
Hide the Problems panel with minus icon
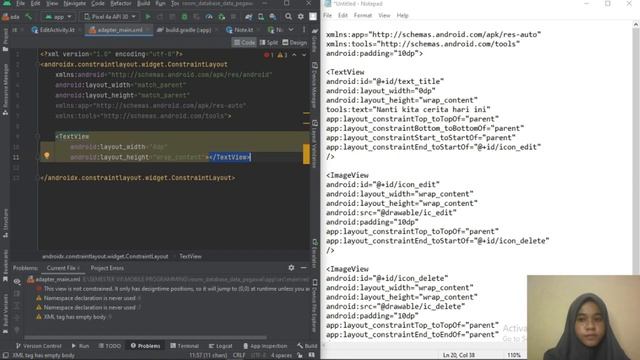304,268
